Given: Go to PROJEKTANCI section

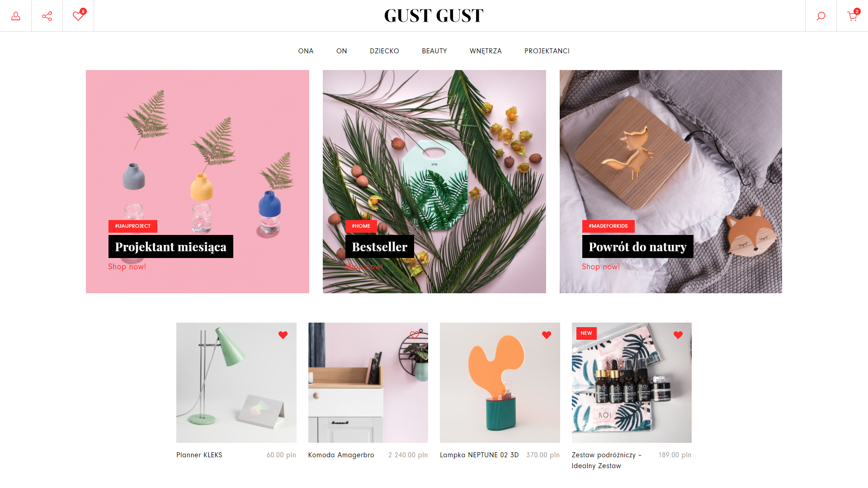Looking at the screenshot, I should tap(547, 51).
